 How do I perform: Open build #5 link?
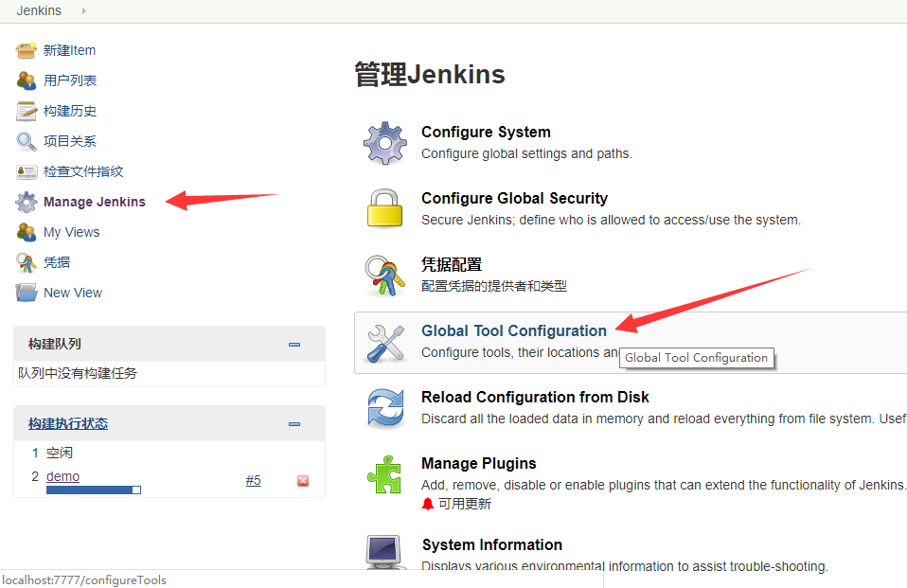point(254,480)
